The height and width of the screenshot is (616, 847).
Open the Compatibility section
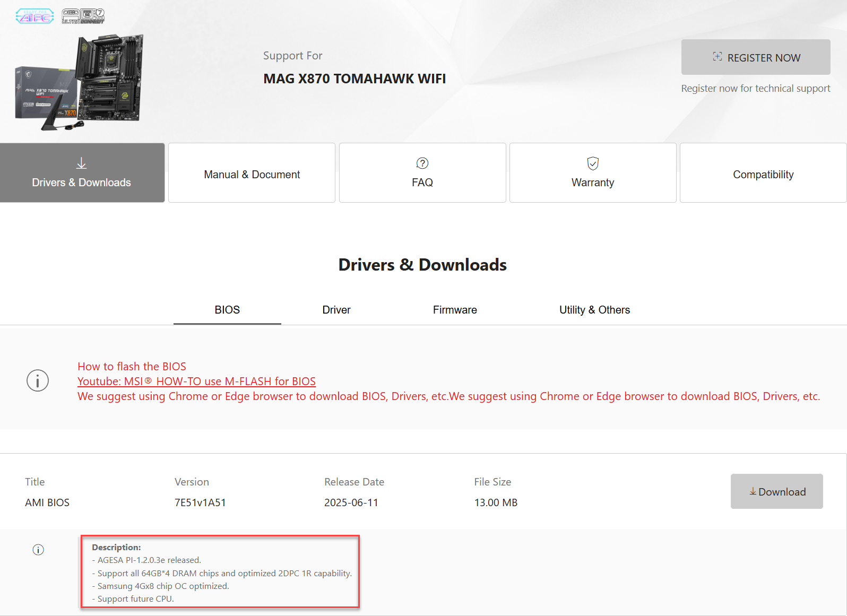(x=763, y=174)
